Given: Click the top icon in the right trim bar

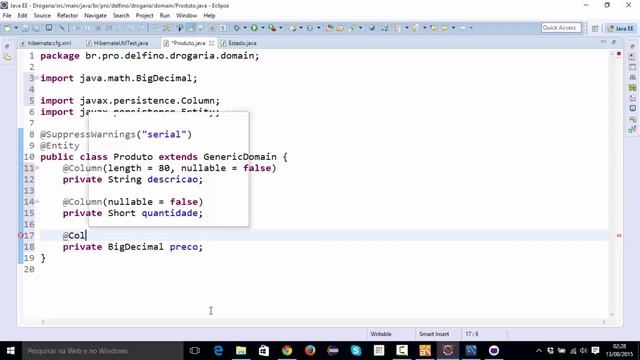Looking at the screenshot, I should coord(632,46).
